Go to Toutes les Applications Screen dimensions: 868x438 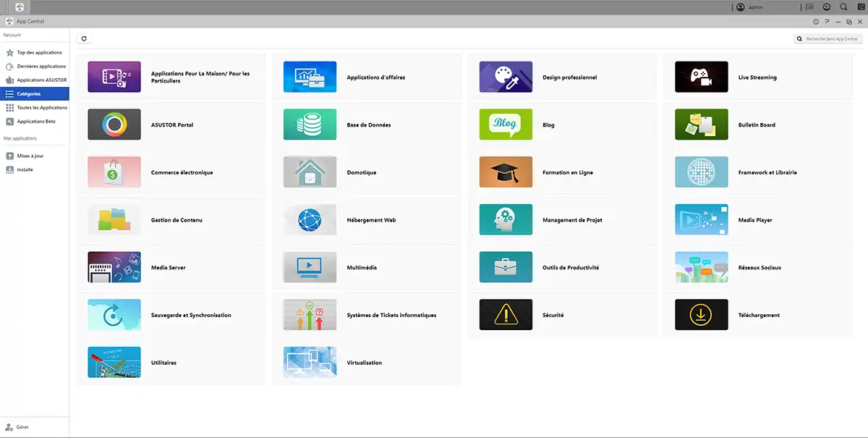point(42,107)
